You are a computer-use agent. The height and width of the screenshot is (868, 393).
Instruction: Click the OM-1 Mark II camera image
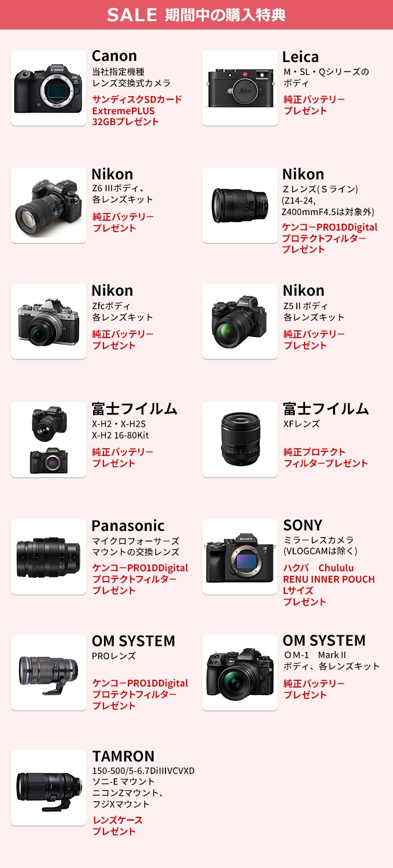pyautogui.click(x=240, y=673)
